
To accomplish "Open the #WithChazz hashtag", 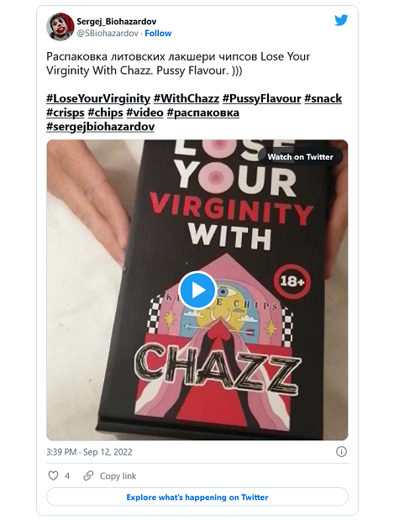I will tap(186, 98).
